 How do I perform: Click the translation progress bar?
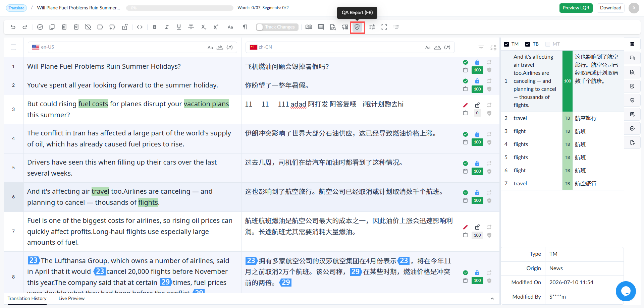pos(180,8)
